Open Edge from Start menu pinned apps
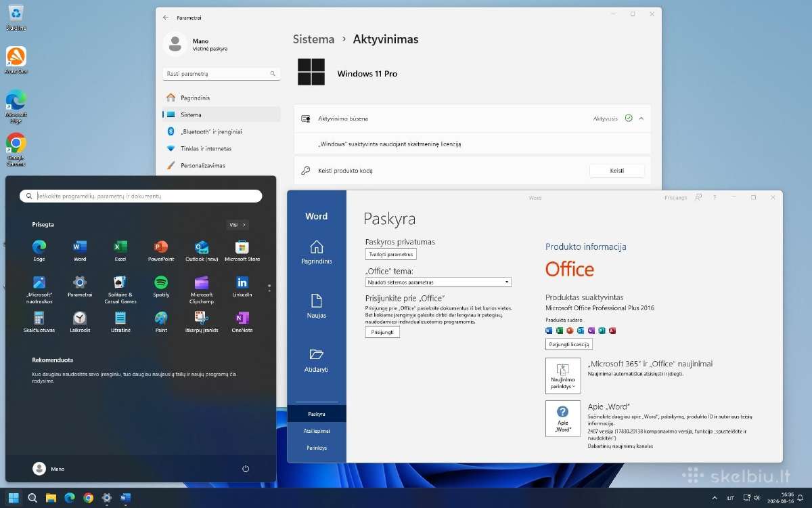The image size is (812, 508). click(39, 251)
